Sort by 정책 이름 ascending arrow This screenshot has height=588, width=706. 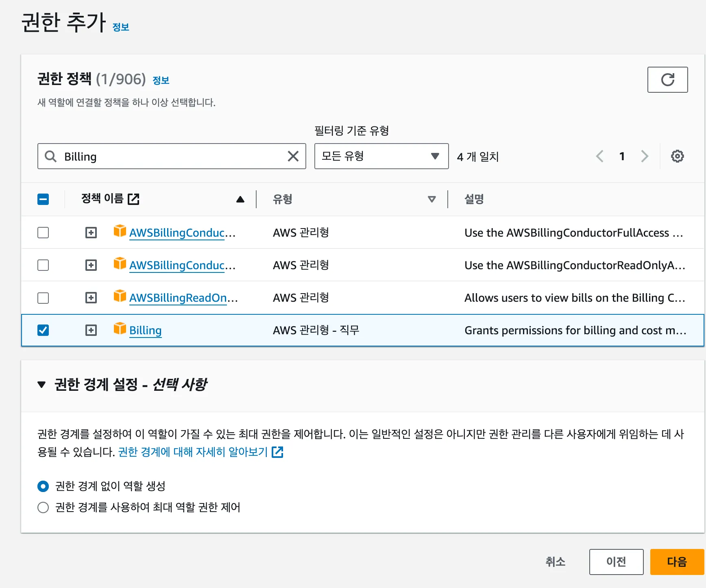[x=240, y=199]
